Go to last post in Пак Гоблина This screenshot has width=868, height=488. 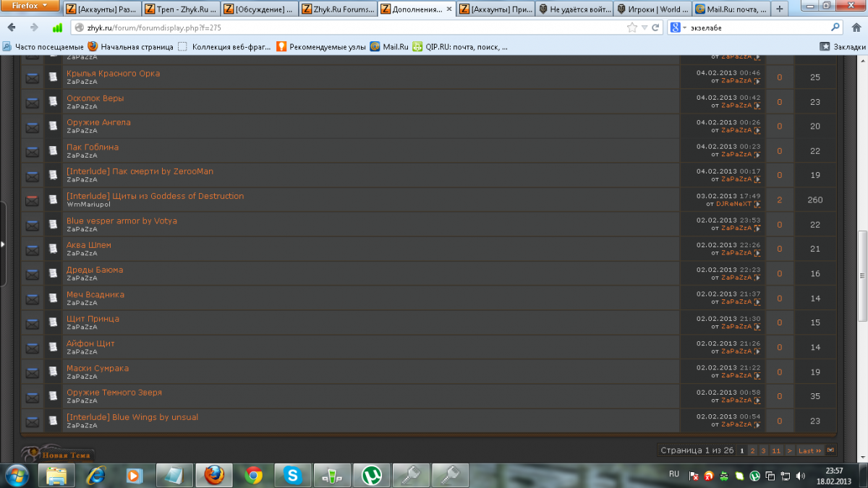click(758, 155)
